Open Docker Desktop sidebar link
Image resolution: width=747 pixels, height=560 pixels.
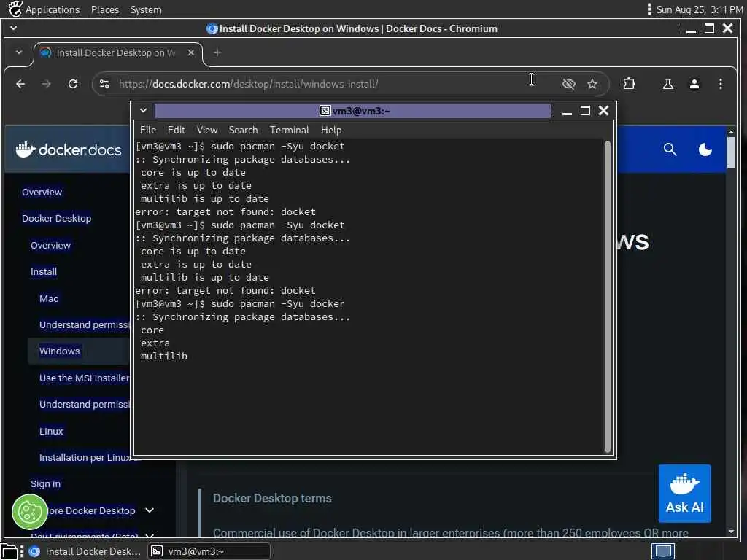(56, 219)
